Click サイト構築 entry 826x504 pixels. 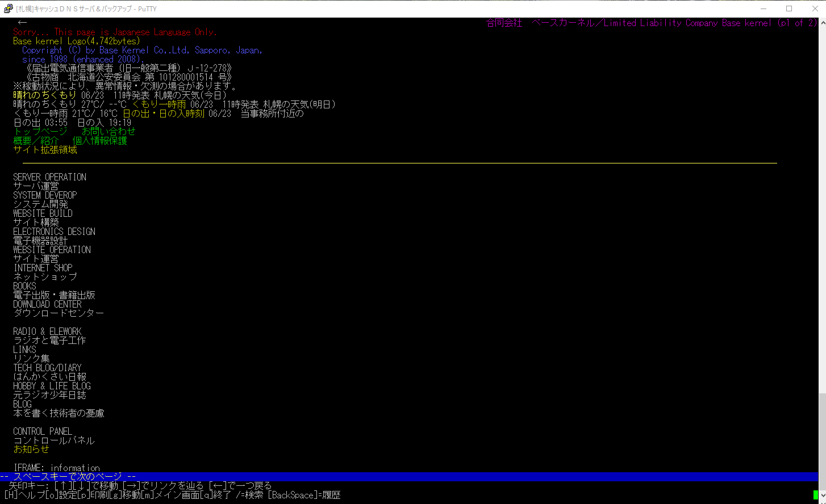(x=36, y=222)
